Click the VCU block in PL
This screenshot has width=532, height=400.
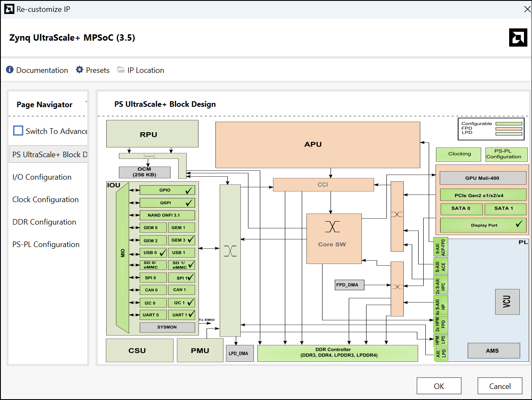click(507, 302)
